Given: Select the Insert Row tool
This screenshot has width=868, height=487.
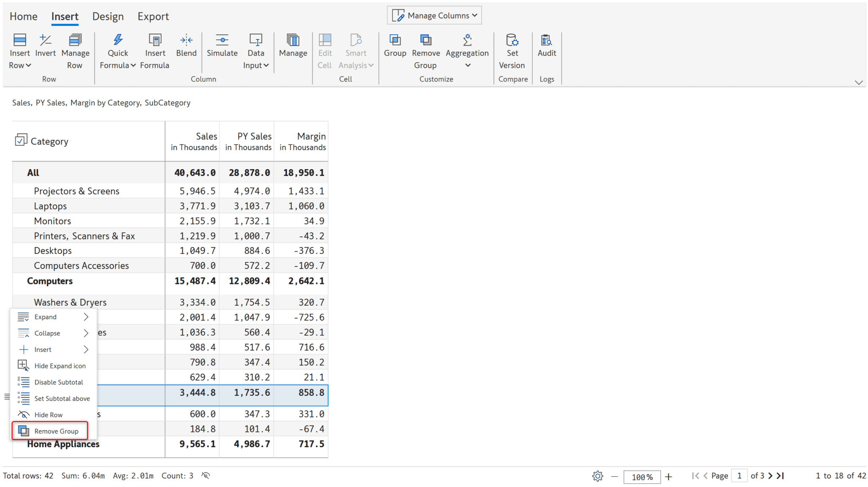Looking at the screenshot, I should (19, 50).
